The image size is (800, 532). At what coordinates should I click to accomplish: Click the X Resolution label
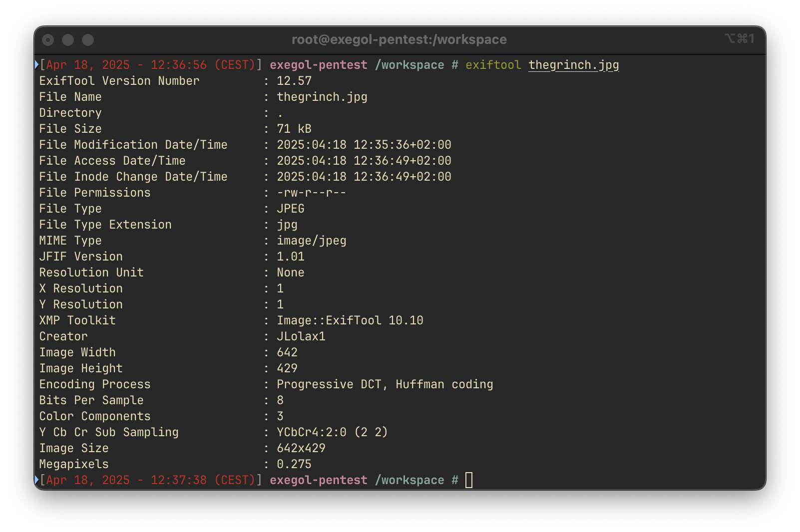coord(81,288)
